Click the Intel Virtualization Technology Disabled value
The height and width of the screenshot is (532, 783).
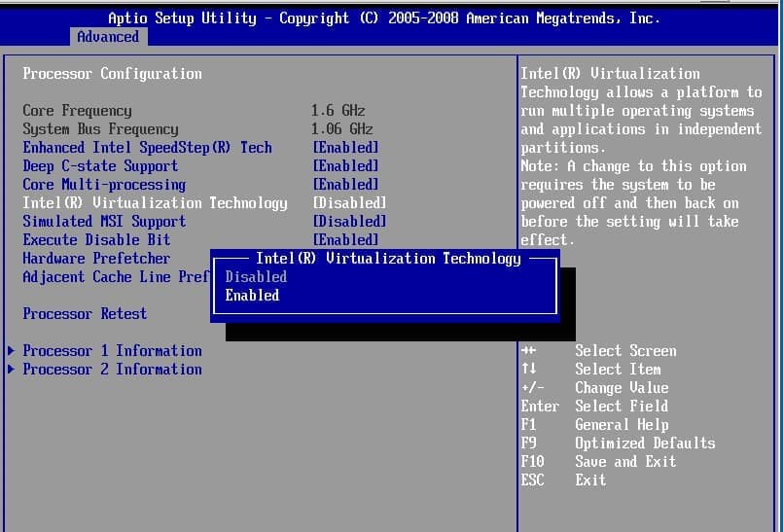(x=349, y=203)
